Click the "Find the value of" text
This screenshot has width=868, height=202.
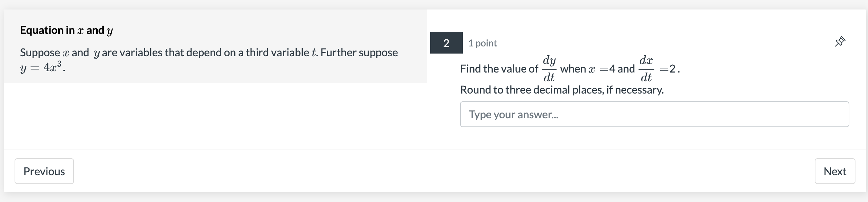coord(499,69)
